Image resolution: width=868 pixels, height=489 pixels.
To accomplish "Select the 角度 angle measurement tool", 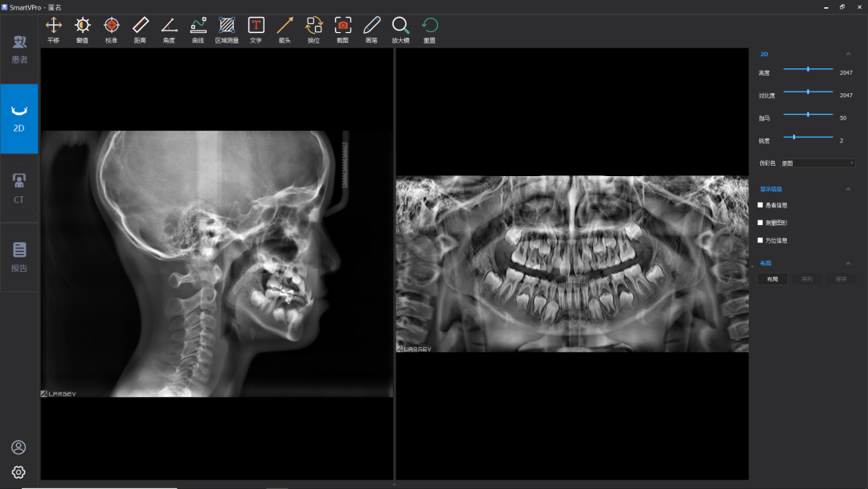I will [x=169, y=30].
